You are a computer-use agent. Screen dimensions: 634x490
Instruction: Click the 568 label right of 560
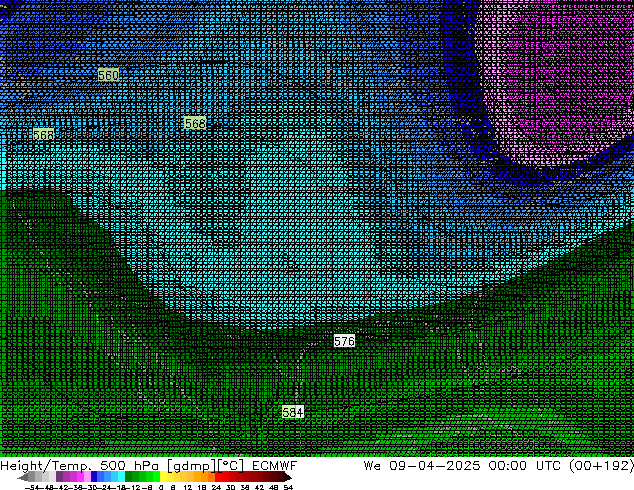coord(195,123)
